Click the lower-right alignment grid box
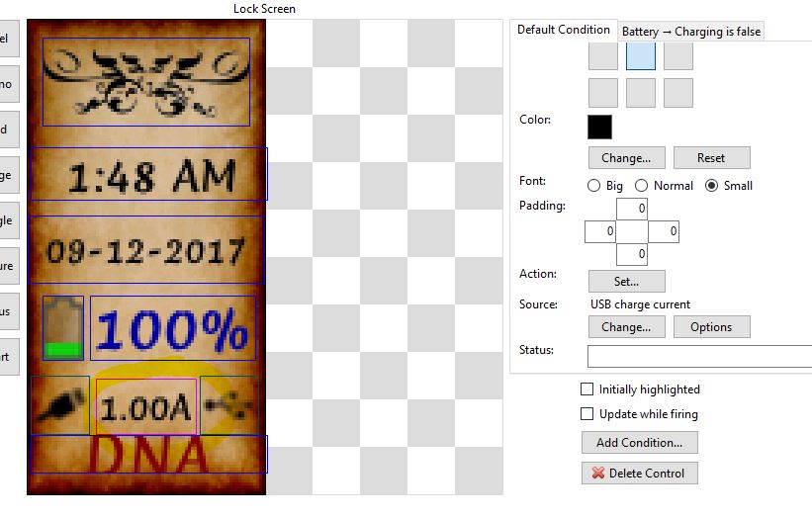812x519 pixels. pyautogui.click(x=678, y=93)
